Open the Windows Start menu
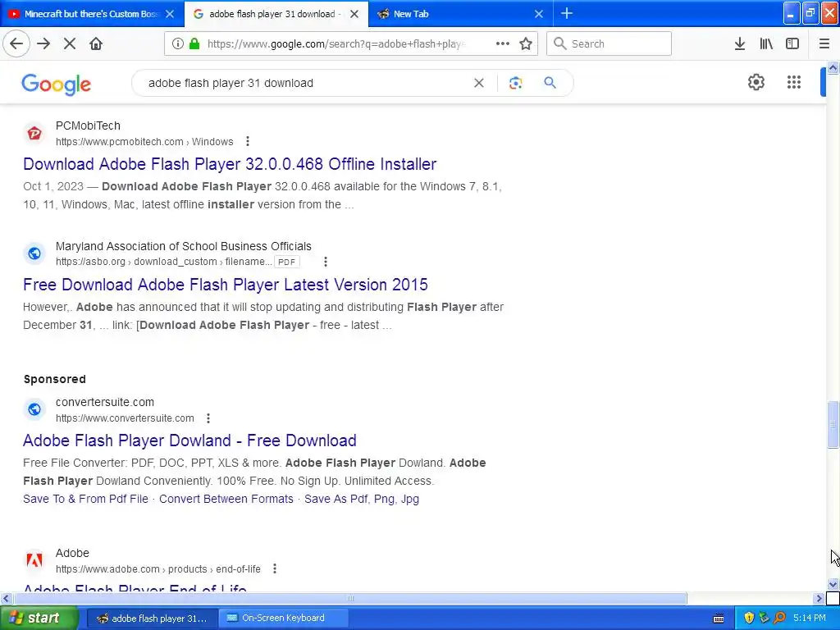 tap(39, 618)
